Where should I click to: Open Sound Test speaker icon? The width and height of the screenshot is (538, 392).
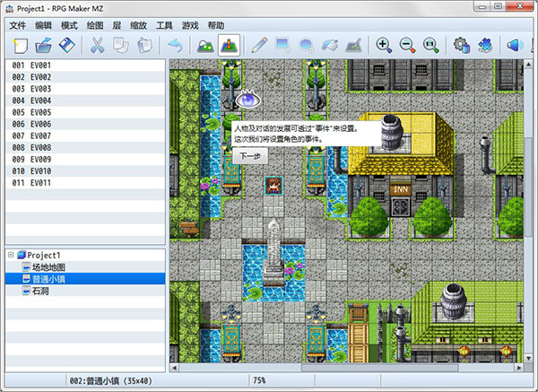(515, 46)
